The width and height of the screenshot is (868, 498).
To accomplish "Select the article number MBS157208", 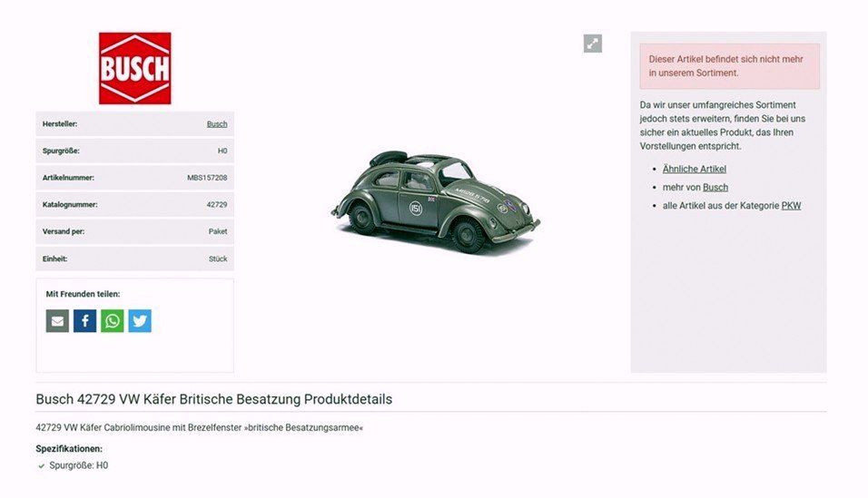I will point(207,178).
